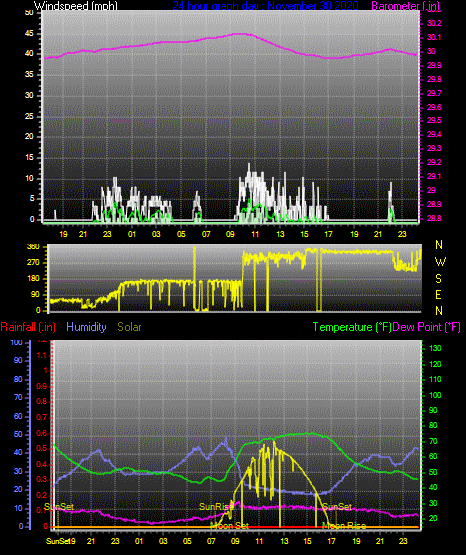This screenshot has width=466, height=555.
Task: Select the 'Dew Point (°F)' legend label
Action: 427,327
